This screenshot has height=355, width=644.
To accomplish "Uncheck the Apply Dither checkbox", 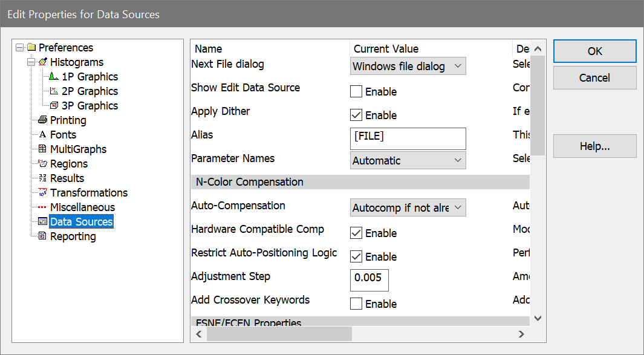I will coord(356,116).
